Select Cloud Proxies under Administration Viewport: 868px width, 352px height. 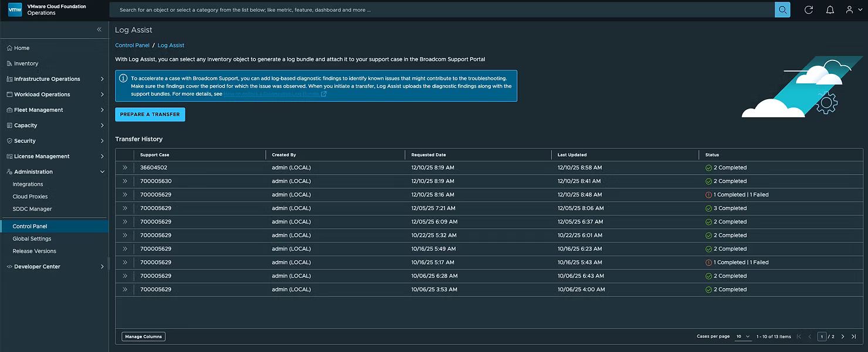30,197
